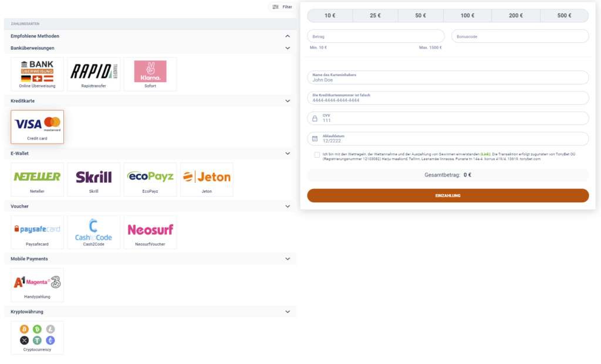
Task: Toggle the Voucher section chevron
Action: [288, 206]
